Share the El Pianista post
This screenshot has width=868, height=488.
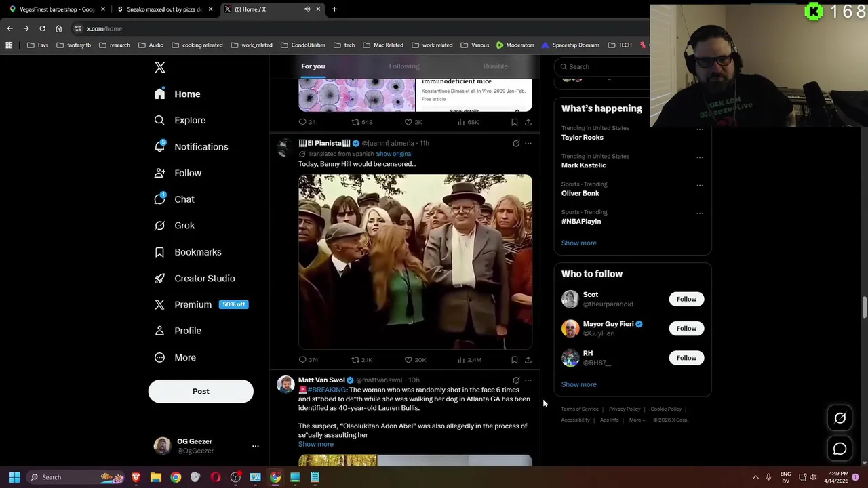click(x=528, y=360)
